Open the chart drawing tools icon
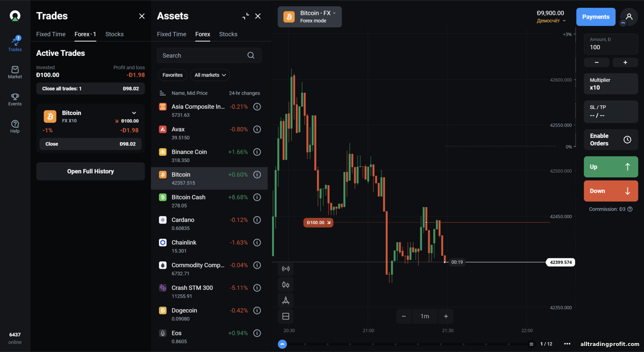The image size is (644, 352). point(286,300)
